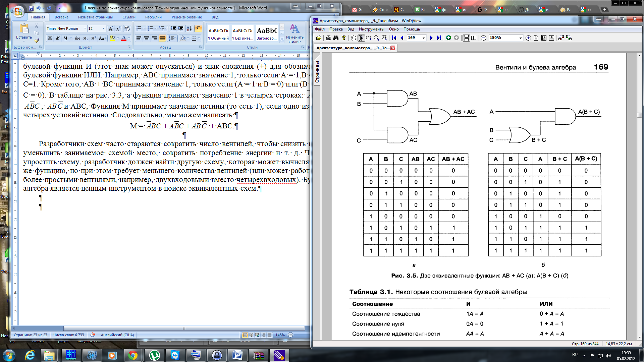Image resolution: width=644 pixels, height=362 pixels.
Task: Open page number 169 dropdown
Action: click(x=424, y=38)
